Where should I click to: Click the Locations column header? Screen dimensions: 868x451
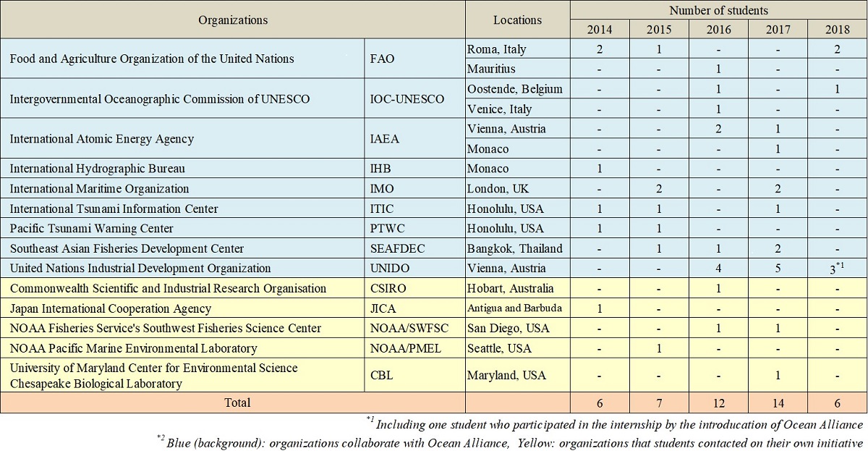click(x=517, y=20)
